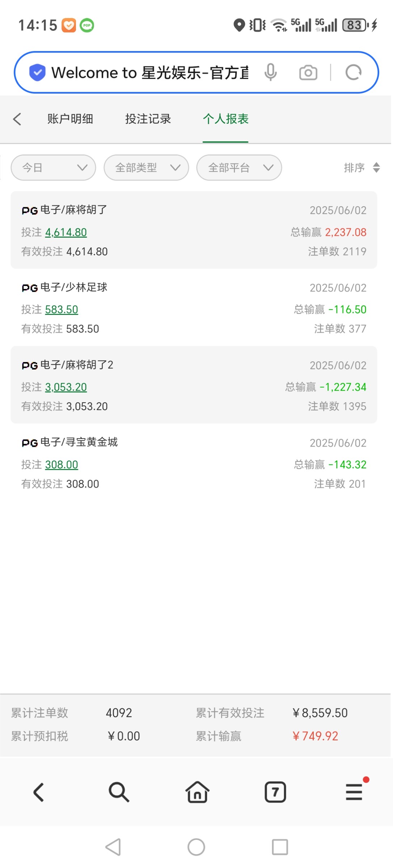Open the 4,614.80 bet amount link
The image size is (393, 868).
click(66, 232)
